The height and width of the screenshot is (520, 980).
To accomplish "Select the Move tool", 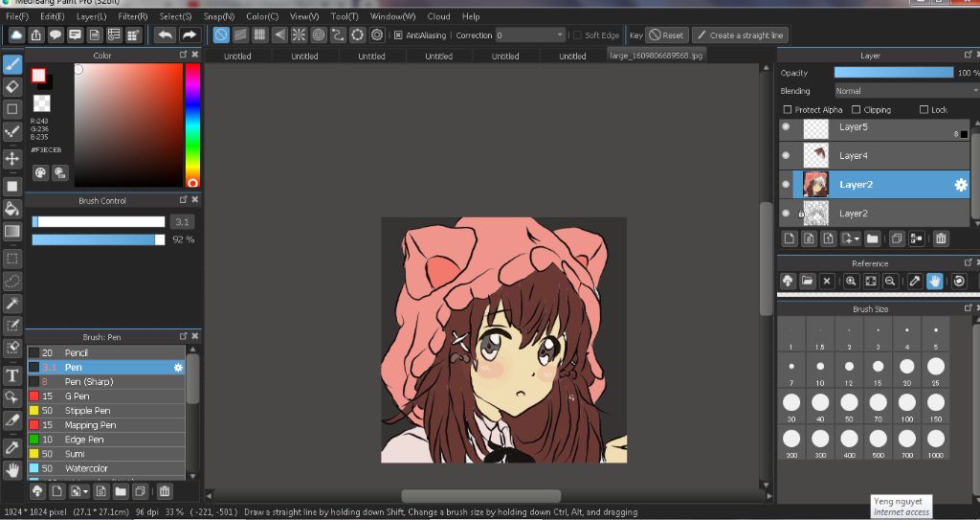I will [x=11, y=159].
